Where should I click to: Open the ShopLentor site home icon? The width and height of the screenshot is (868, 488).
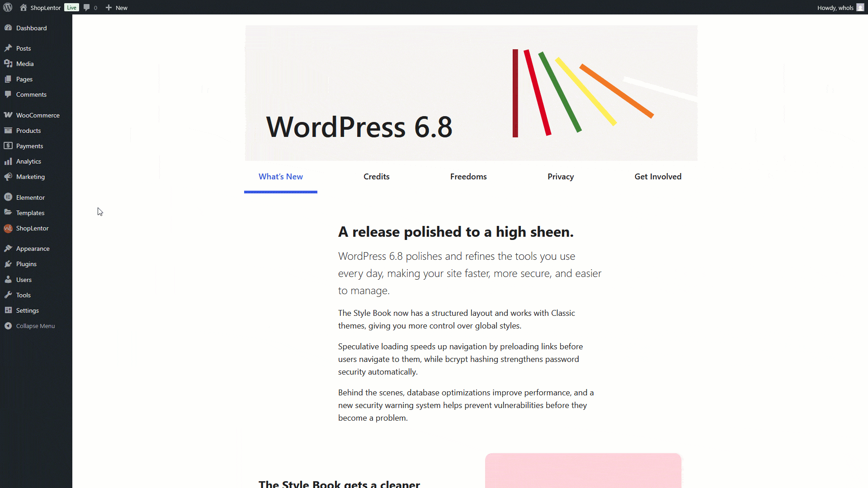[24, 7]
